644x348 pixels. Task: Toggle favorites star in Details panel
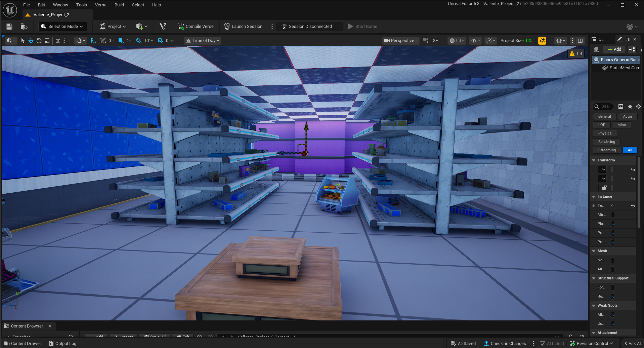[630, 107]
